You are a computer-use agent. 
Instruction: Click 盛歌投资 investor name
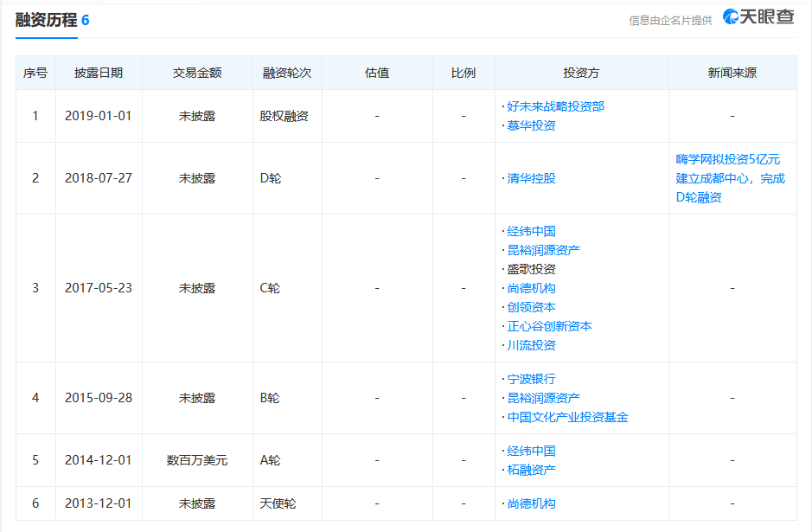tap(531, 269)
